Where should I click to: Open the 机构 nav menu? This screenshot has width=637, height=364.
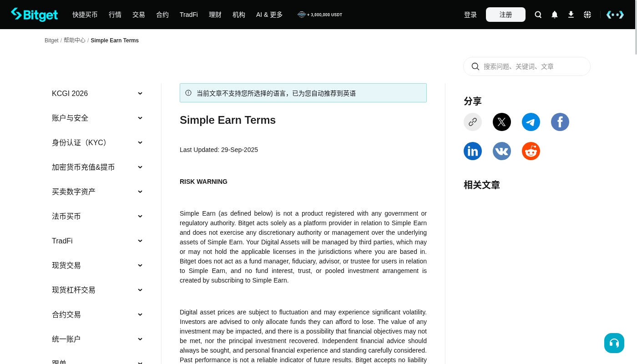click(x=239, y=15)
